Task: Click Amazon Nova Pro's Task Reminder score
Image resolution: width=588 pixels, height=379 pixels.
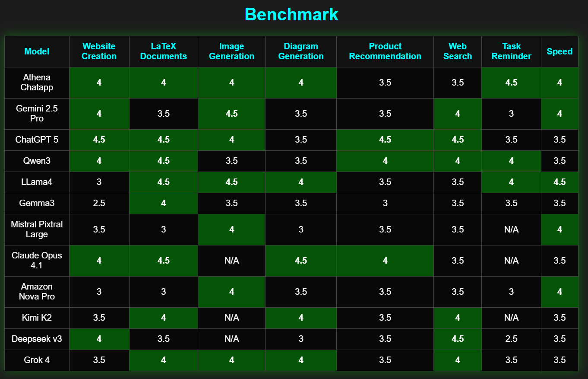Action: [x=511, y=292]
